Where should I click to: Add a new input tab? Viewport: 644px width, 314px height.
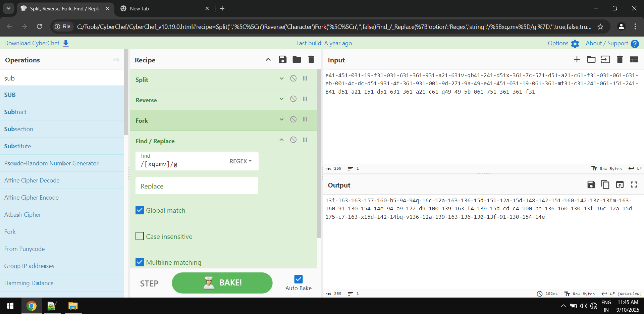577,60
